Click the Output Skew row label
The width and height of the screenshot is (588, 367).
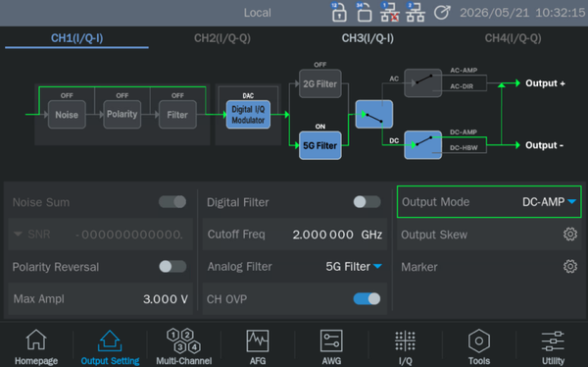(434, 235)
